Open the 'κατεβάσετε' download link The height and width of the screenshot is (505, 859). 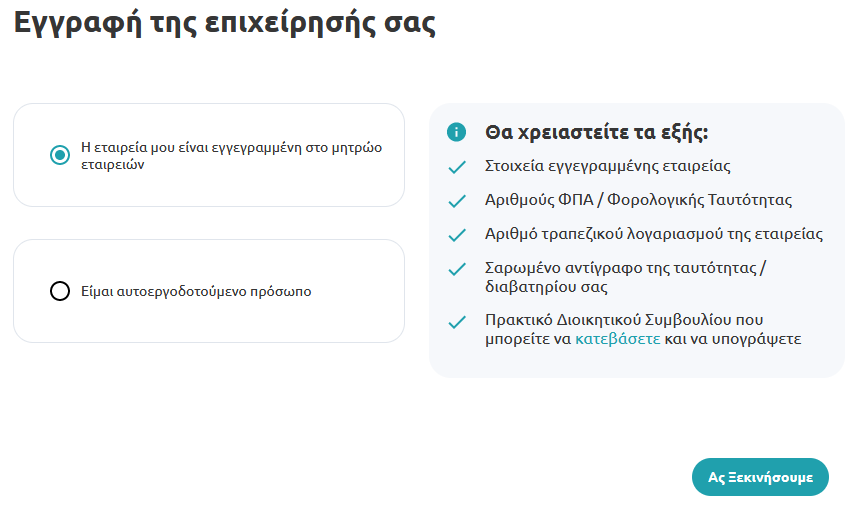pyautogui.click(x=617, y=339)
